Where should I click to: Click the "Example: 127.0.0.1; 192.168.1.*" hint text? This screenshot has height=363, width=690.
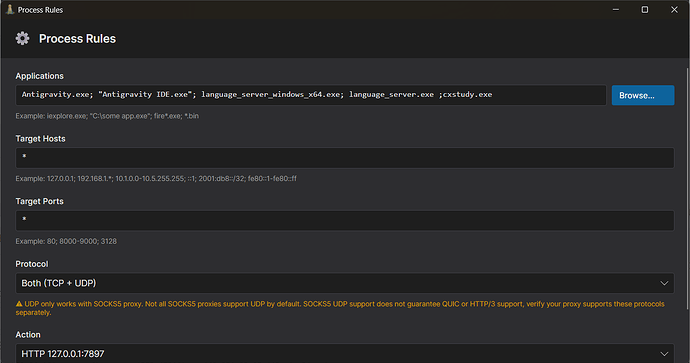pos(156,179)
